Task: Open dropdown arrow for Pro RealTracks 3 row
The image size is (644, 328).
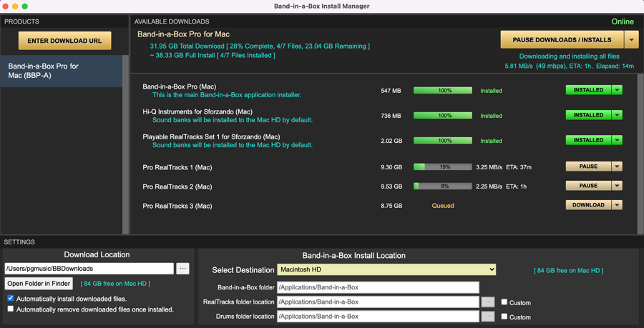Action: tap(617, 204)
